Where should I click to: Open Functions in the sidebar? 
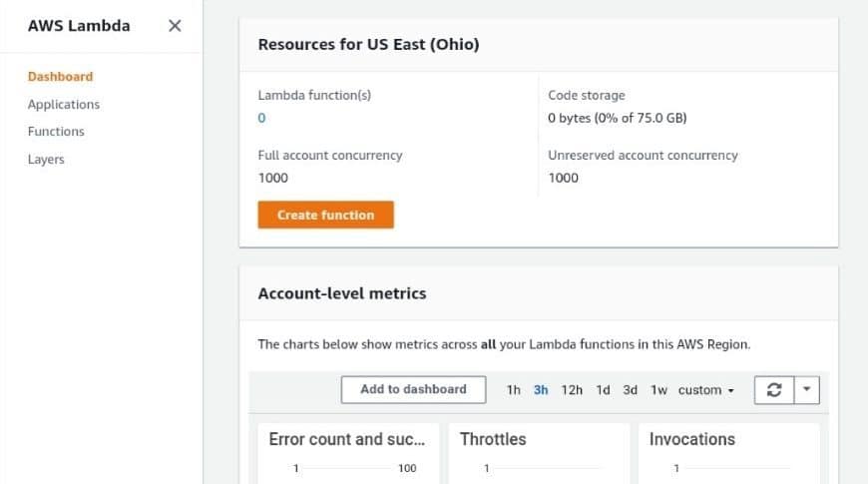tap(56, 132)
